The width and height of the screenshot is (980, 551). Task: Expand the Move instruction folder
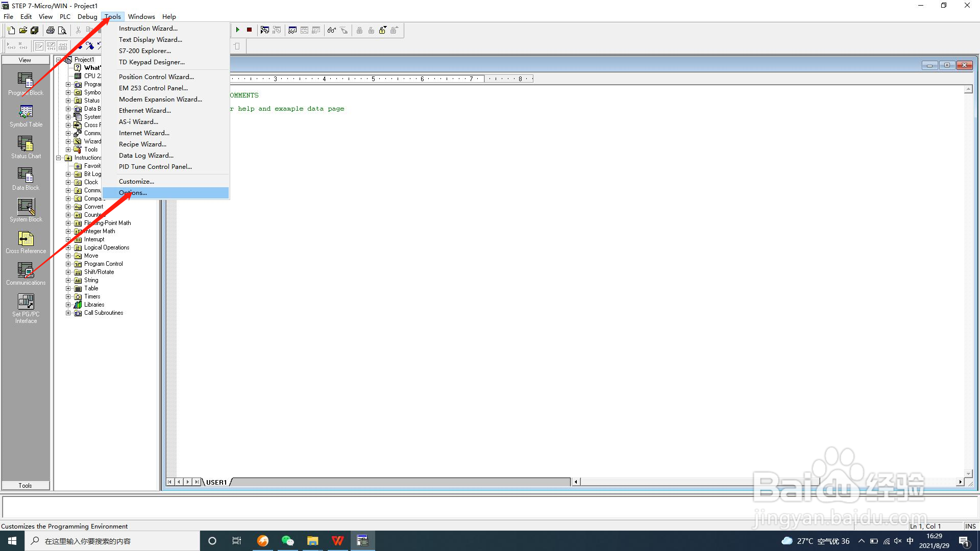pyautogui.click(x=68, y=256)
